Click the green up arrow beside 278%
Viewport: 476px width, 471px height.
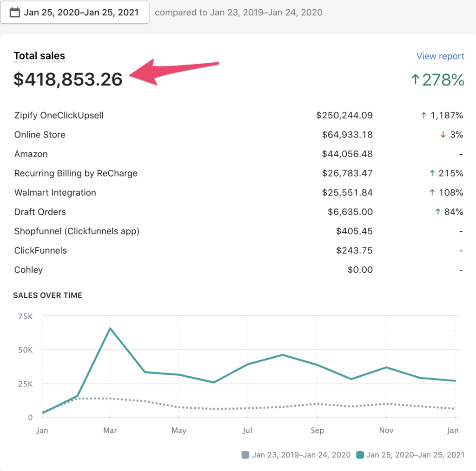pos(415,80)
